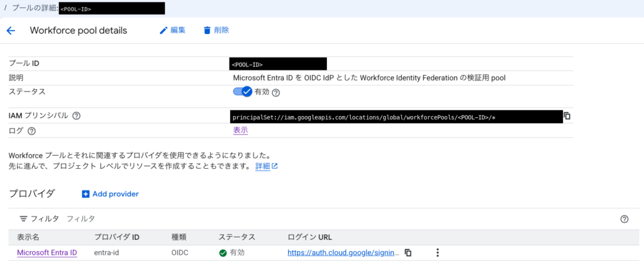
Task: Open the 詳細 external link
Action: (x=267, y=166)
